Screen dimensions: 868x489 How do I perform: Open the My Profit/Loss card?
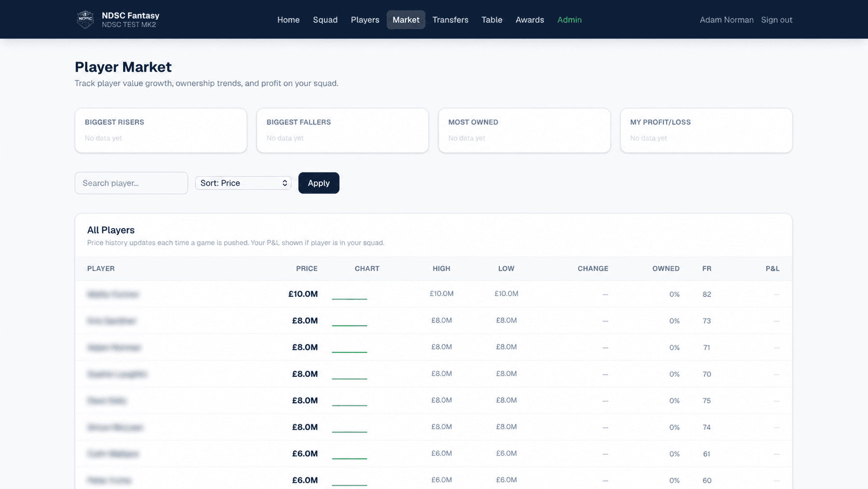tap(706, 130)
